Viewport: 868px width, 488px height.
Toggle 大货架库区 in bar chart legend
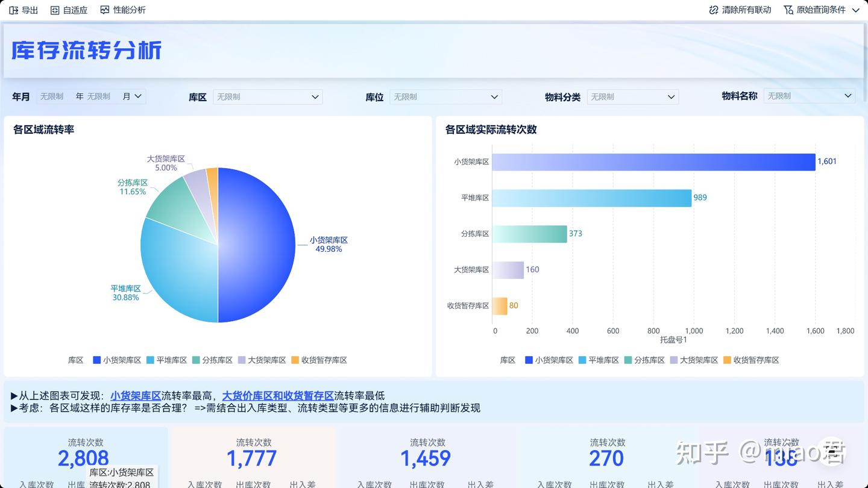pos(694,360)
